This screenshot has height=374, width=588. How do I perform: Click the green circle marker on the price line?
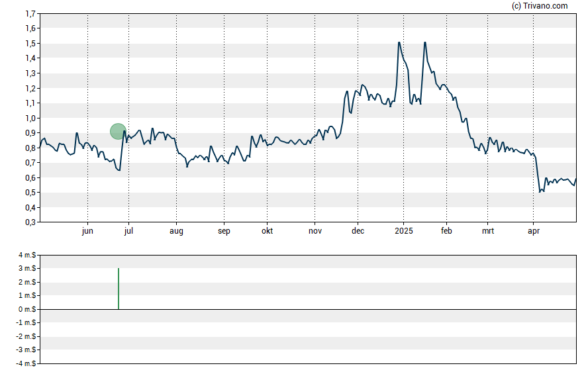click(x=118, y=132)
